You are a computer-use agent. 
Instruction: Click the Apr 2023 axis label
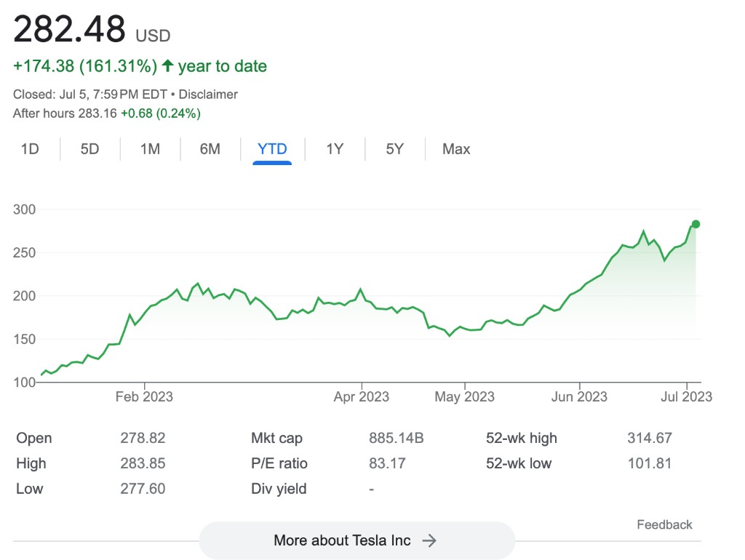tap(362, 396)
